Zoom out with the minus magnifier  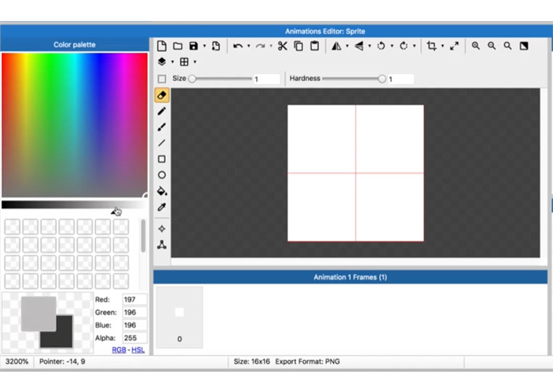pyautogui.click(x=491, y=46)
